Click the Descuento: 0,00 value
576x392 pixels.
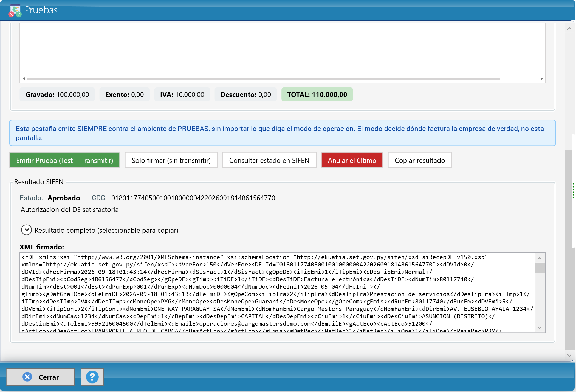(245, 95)
